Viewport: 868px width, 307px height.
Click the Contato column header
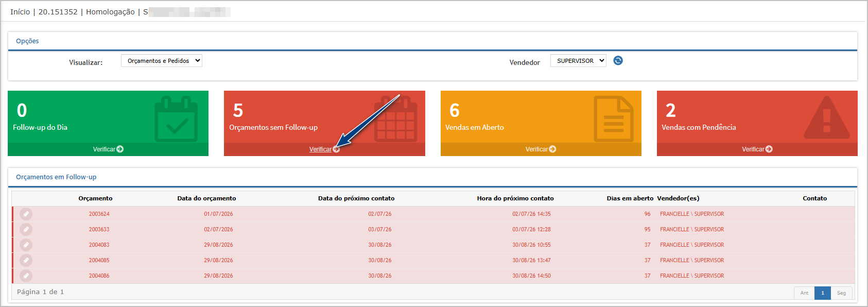pyautogui.click(x=815, y=198)
